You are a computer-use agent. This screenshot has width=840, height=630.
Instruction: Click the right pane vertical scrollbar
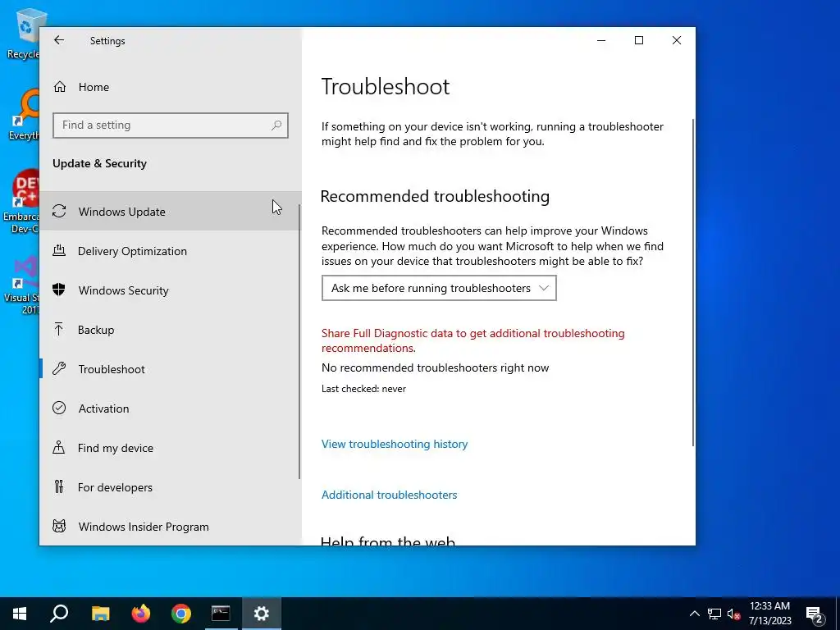(693, 282)
